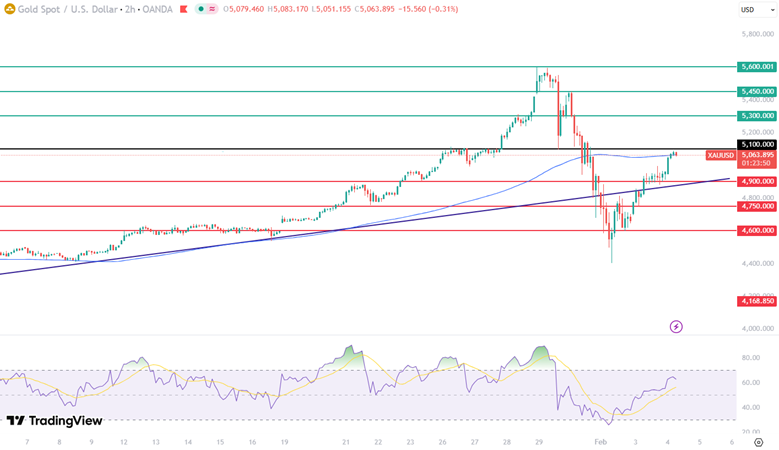Select the 5,450.000 green price label
This screenshot has height=450, width=779.
(x=756, y=91)
